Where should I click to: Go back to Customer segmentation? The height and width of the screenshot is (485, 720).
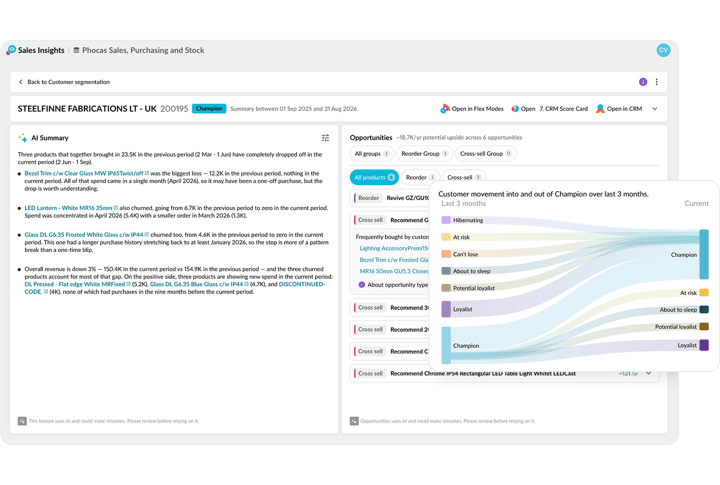(x=64, y=82)
